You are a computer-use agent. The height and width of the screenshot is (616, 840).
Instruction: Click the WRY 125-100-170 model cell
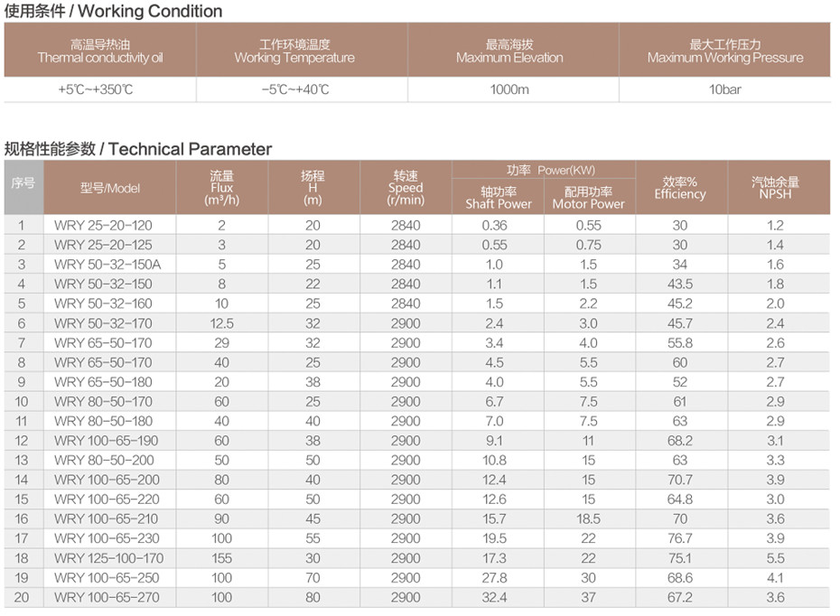(108, 558)
